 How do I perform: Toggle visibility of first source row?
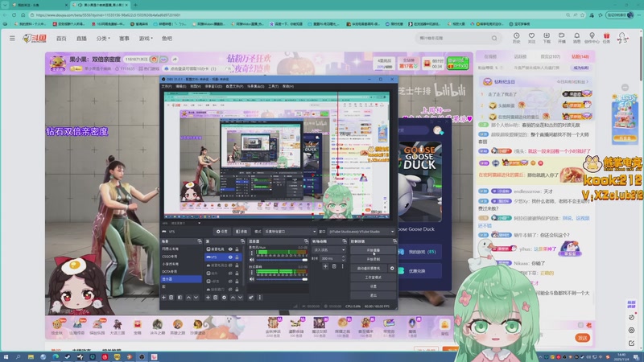230,249
